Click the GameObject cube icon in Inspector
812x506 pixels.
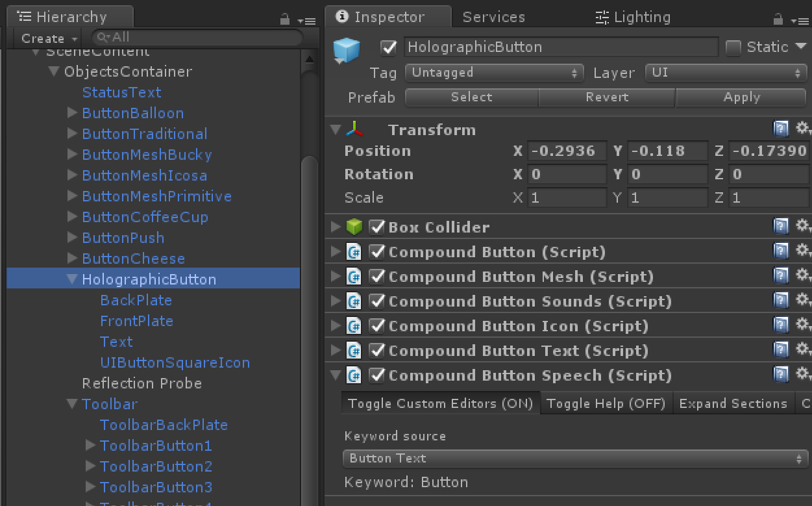tap(346, 51)
